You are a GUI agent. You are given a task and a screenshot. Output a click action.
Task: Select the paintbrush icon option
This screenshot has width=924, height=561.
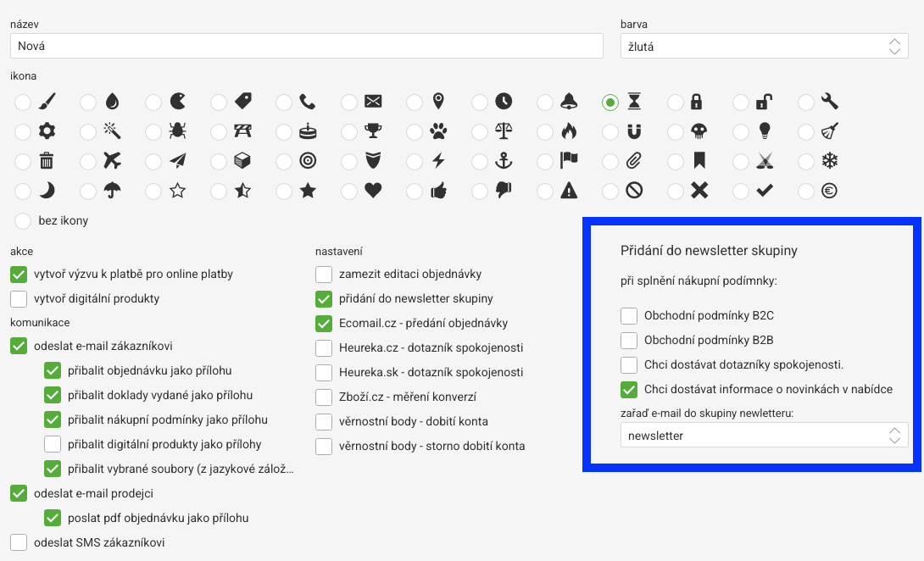23,103
